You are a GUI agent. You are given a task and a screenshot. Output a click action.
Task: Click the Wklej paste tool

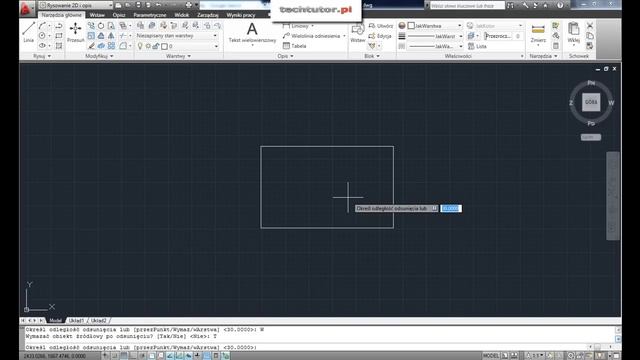coord(573,33)
